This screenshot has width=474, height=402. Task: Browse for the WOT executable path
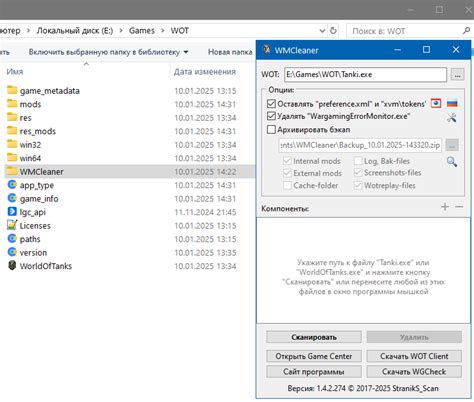(x=457, y=75)
